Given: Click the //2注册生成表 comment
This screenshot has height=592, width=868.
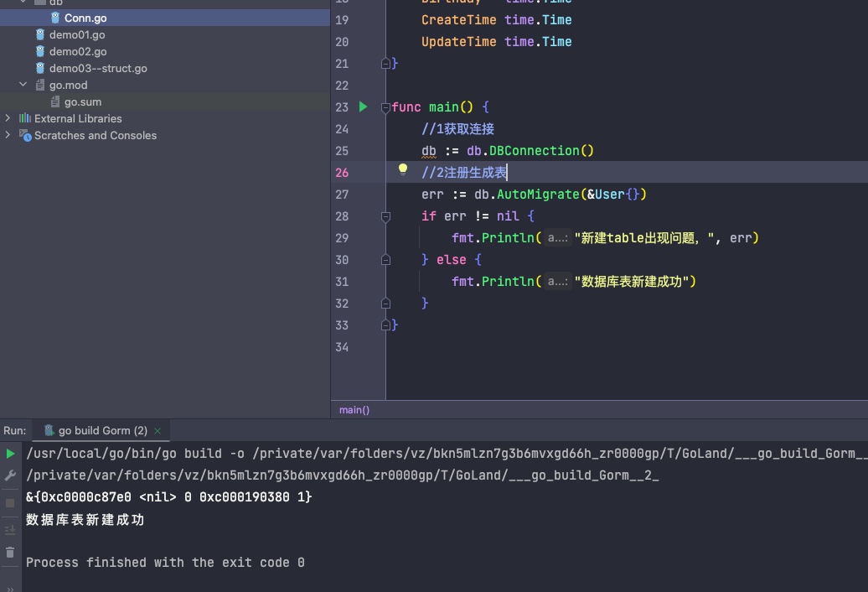Looking at the screenshot, I should [464, 173].
